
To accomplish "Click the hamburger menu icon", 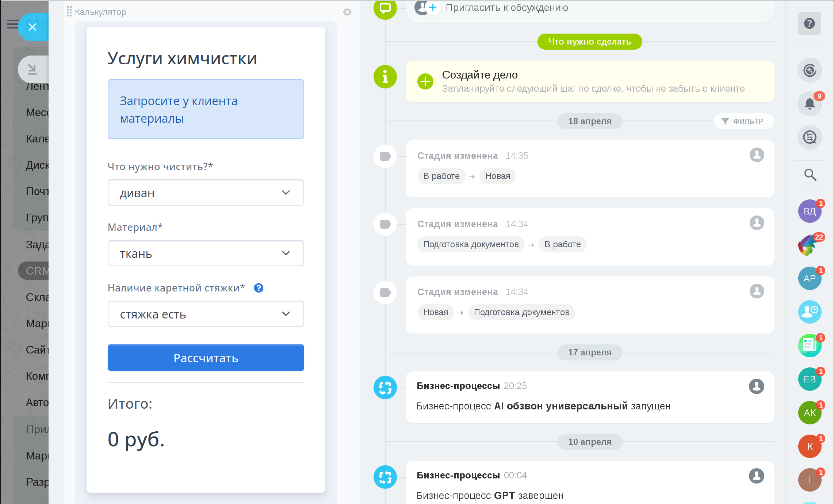I will [x=12, y=24].
